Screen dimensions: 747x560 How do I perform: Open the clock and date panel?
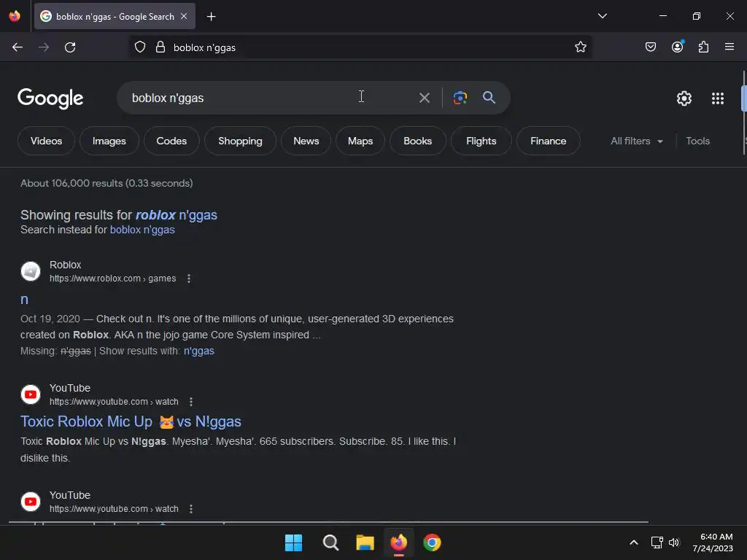point(713,542)
